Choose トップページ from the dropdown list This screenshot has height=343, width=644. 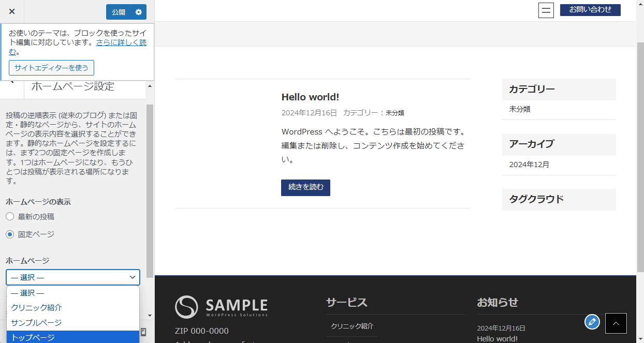73,337
